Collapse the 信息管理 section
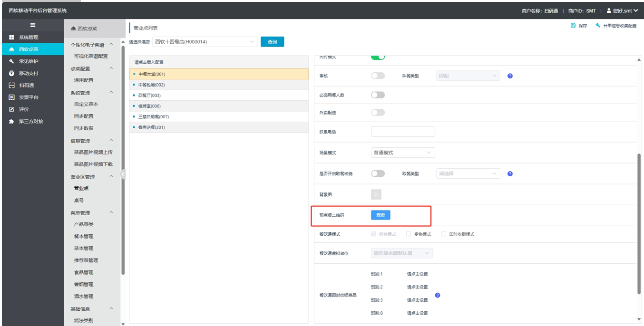Screen dimensions: 644x326 tap(111, 141)
